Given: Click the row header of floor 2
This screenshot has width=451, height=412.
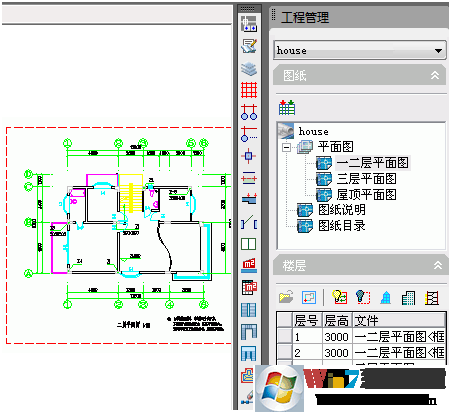Looking at the screenshot, I should 285,352.
